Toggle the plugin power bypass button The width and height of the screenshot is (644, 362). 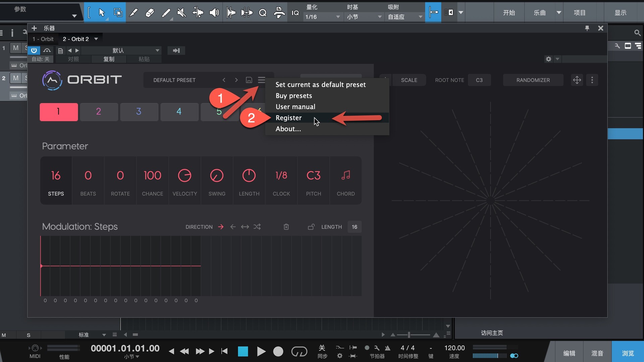[x=34, y=50]
